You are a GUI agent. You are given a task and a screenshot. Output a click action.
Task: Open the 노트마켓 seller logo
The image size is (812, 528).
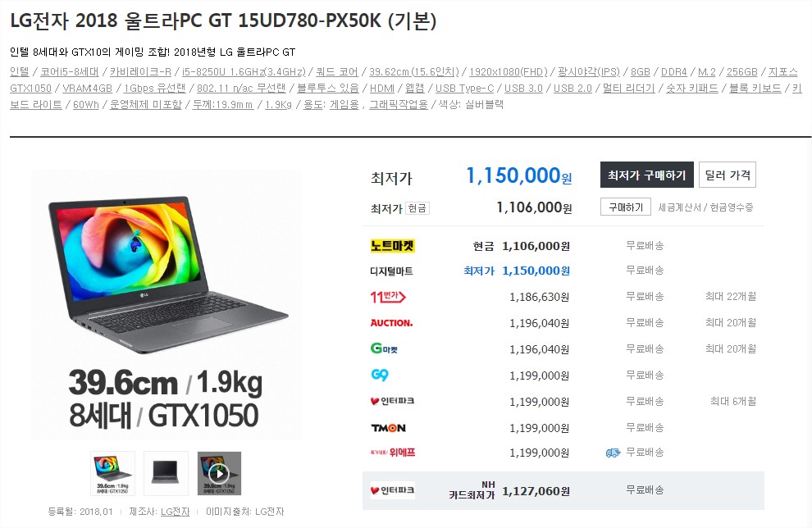pos(393,245)
